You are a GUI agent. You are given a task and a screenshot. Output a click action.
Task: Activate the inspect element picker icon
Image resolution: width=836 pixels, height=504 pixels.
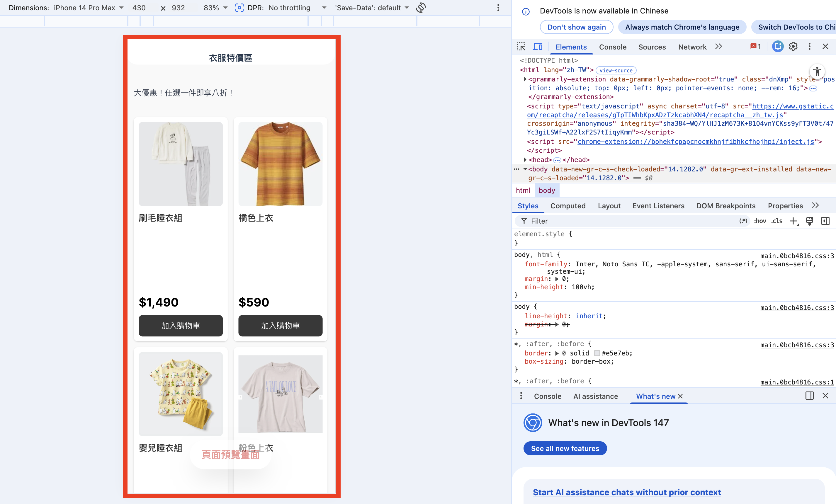[521, 47]
